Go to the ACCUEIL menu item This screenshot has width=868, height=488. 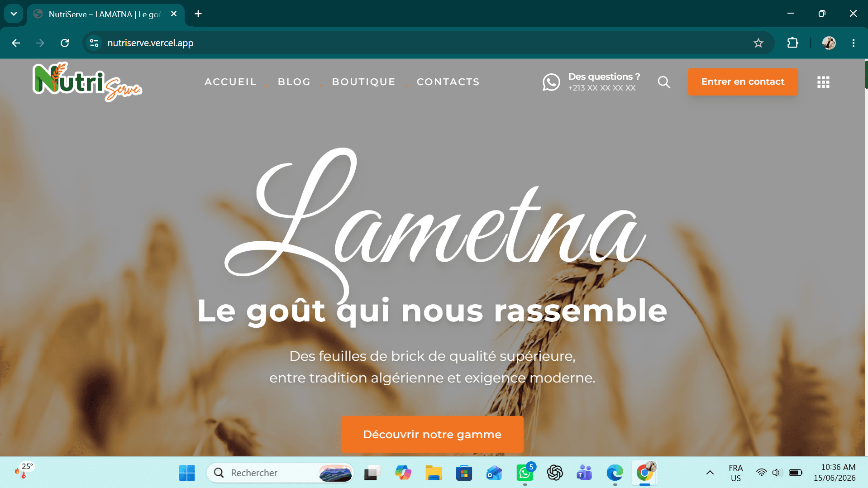[231, 82]
